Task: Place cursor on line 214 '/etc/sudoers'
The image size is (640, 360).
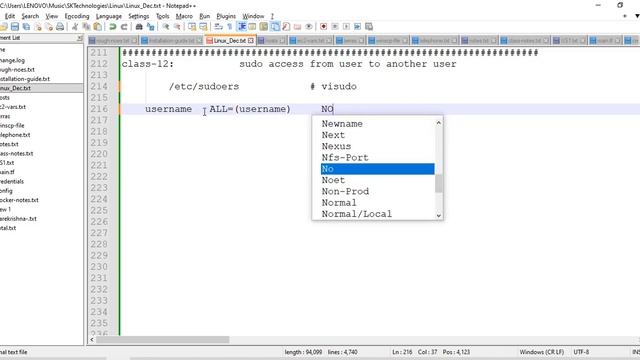Action: coord(204,87)
